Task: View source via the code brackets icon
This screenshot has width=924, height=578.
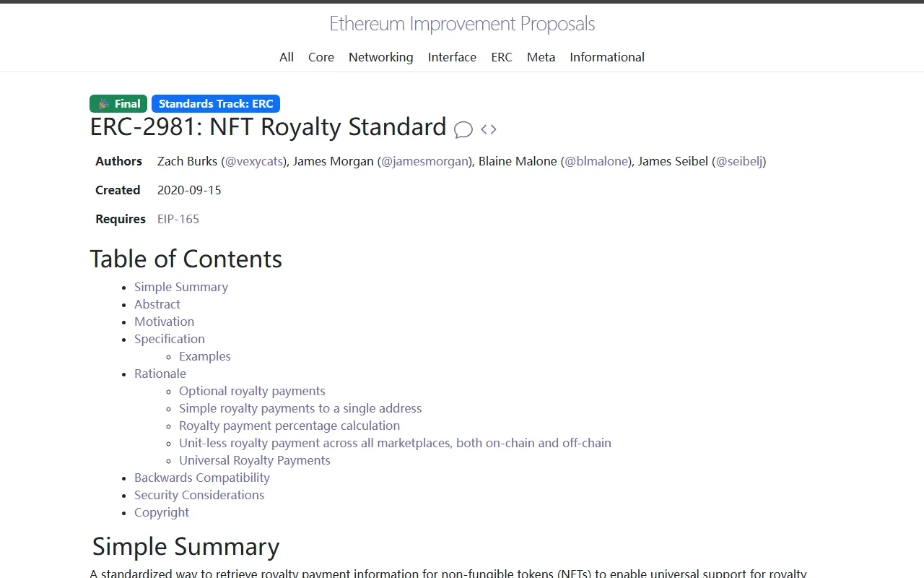Action: point(489,129)
